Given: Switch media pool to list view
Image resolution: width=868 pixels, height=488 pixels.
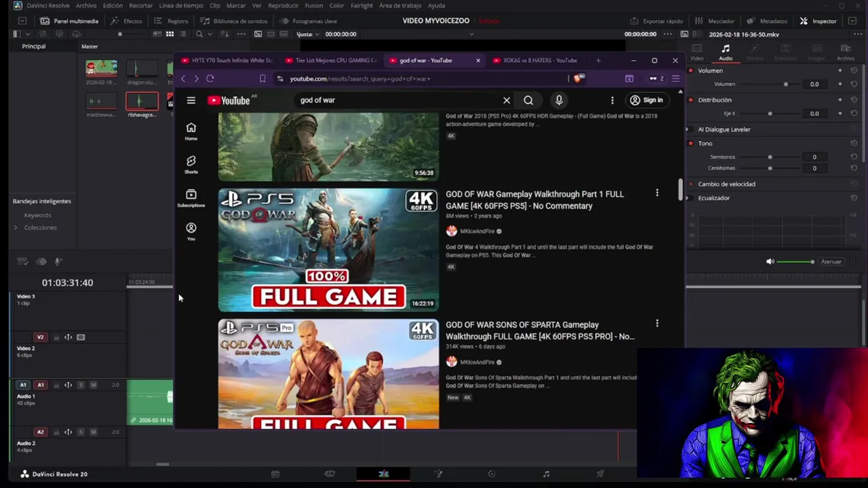Looking at the screenshot, I should (183, 34).
